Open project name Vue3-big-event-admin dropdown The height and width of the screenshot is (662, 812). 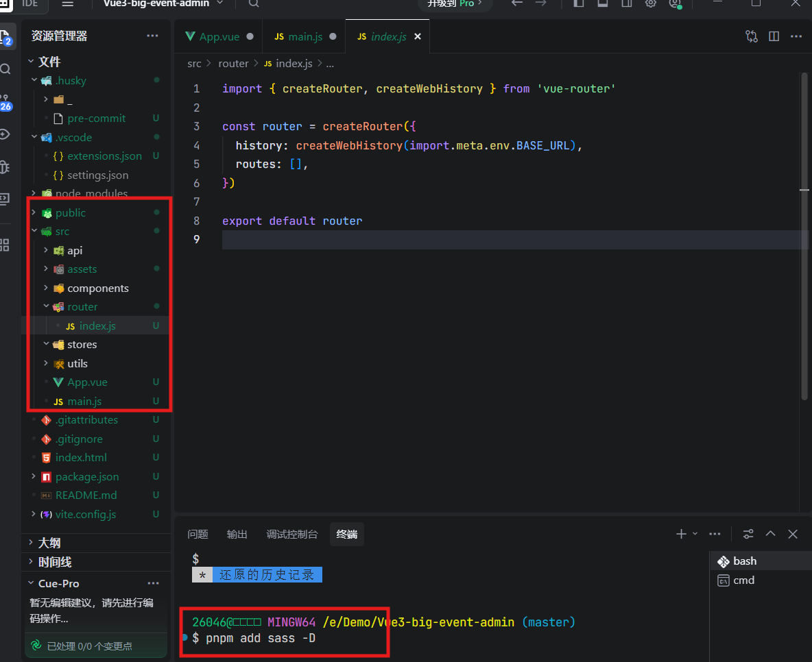click(x=163, y=3)
